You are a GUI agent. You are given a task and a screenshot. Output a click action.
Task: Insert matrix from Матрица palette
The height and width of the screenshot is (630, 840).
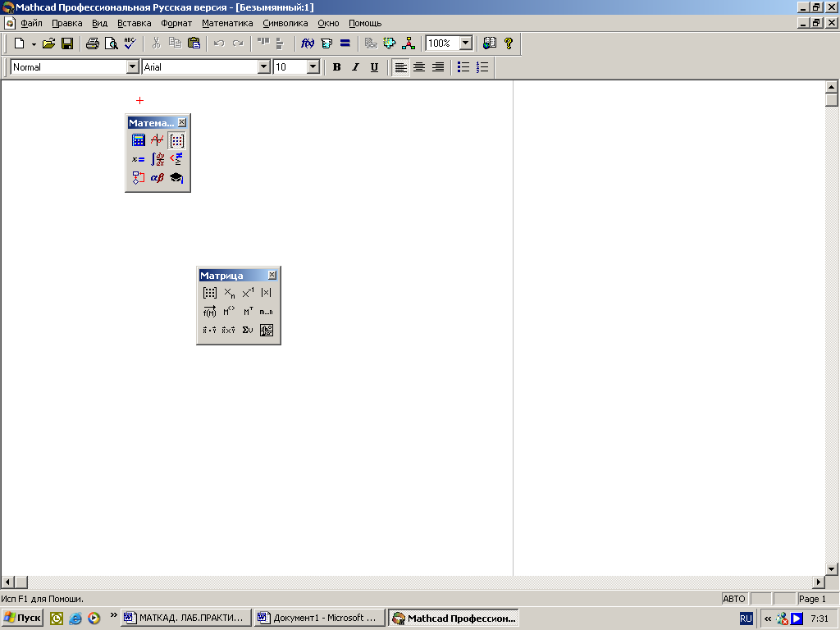(210, 293)
